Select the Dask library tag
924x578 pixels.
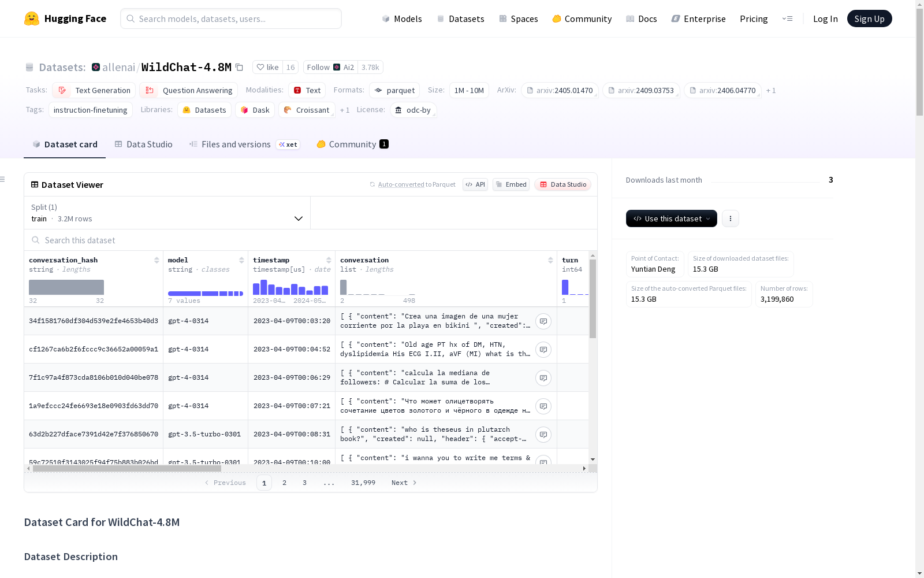(x=255, y=110)
